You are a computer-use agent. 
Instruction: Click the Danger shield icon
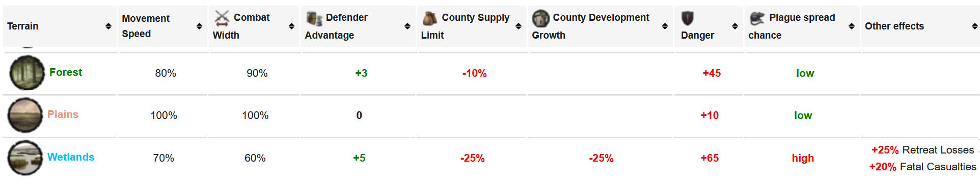click(x=687, y=18)
